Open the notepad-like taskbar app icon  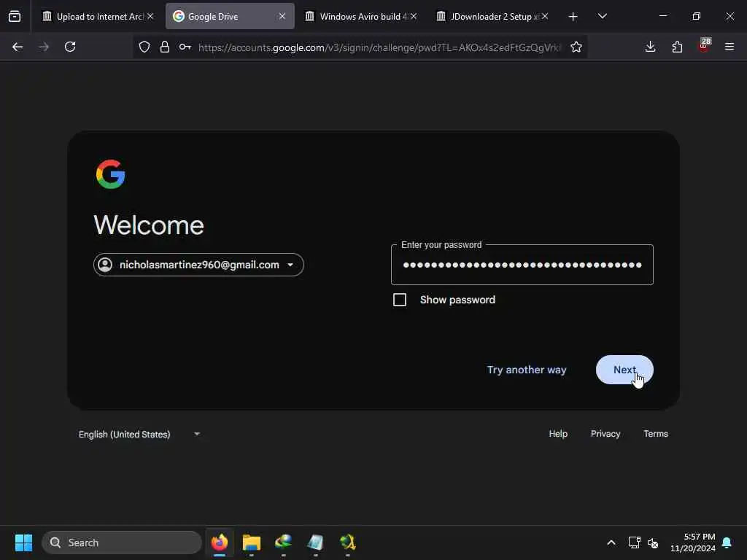tap(315, 542)
